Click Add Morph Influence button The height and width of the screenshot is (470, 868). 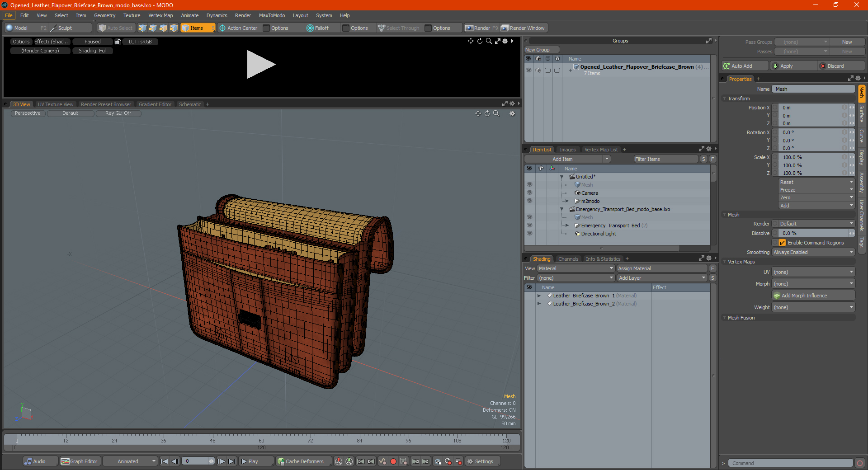813,296
